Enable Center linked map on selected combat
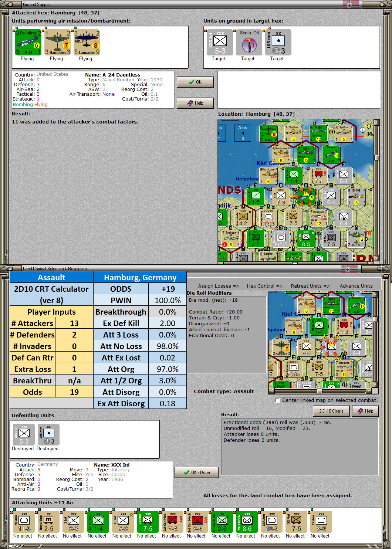Screen dimensions: 392x549 (x=278, y=400)
